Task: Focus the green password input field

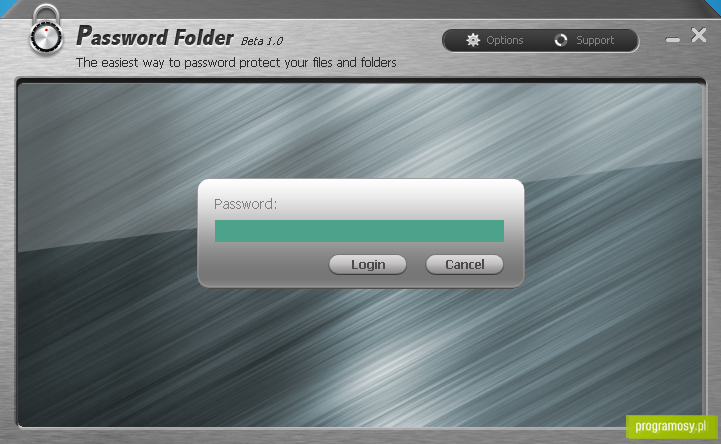Action: coord(359,231)
